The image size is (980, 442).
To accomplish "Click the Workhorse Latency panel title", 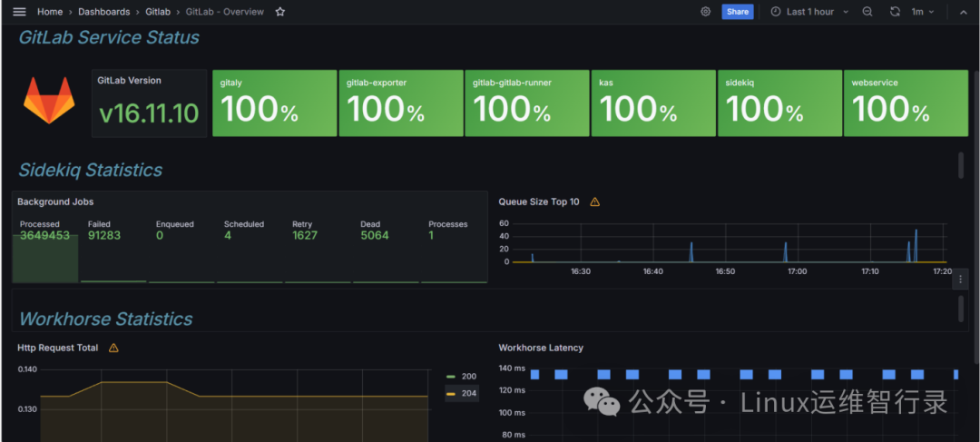I will (x=541, y=349).
